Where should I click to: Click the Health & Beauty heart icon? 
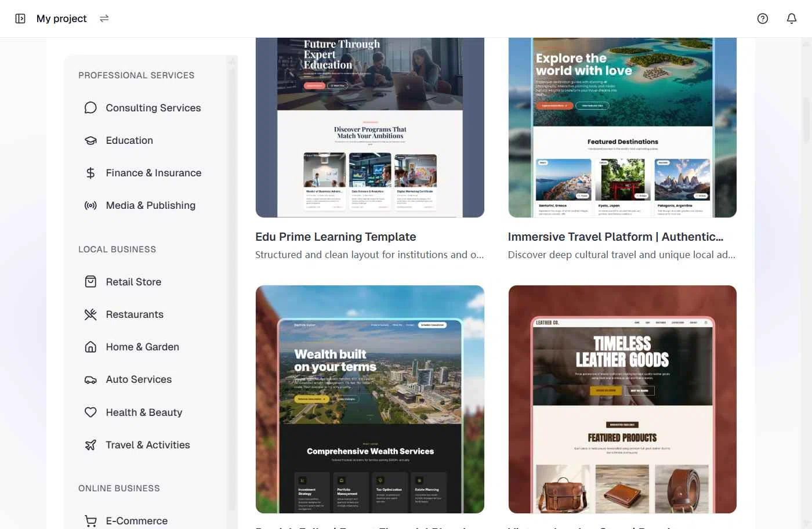90,412
